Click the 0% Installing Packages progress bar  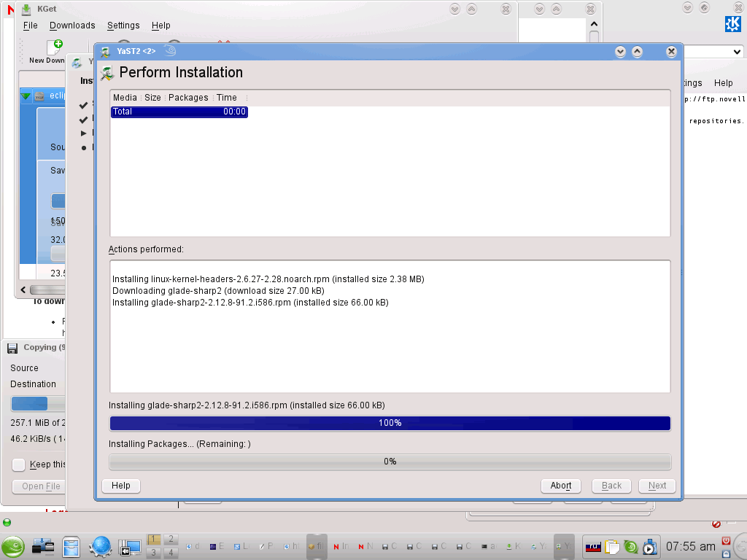pos(390,462)
